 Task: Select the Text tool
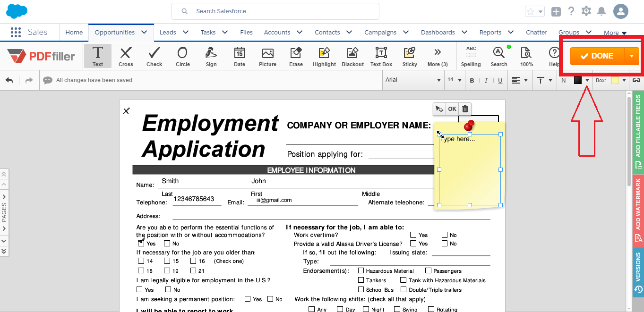[x=98, y=56]
